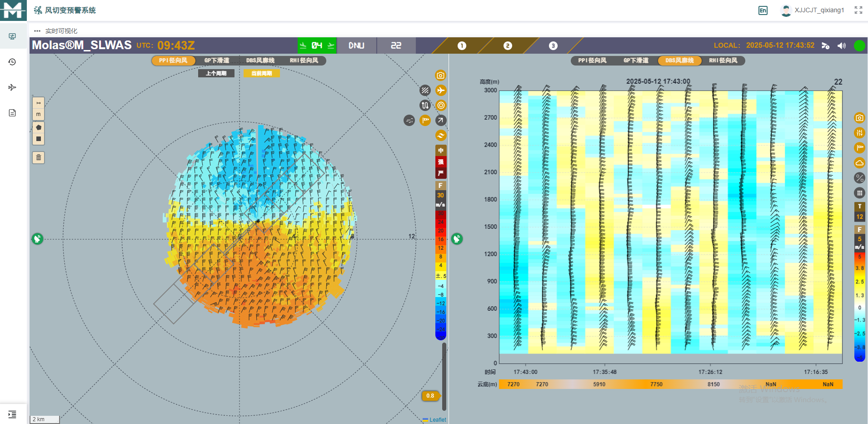Open the XJJCJT_qixiang1 user menu
The height and width of the screenshot is (424, 868).
pyautogui.click(x=812, y=10)
